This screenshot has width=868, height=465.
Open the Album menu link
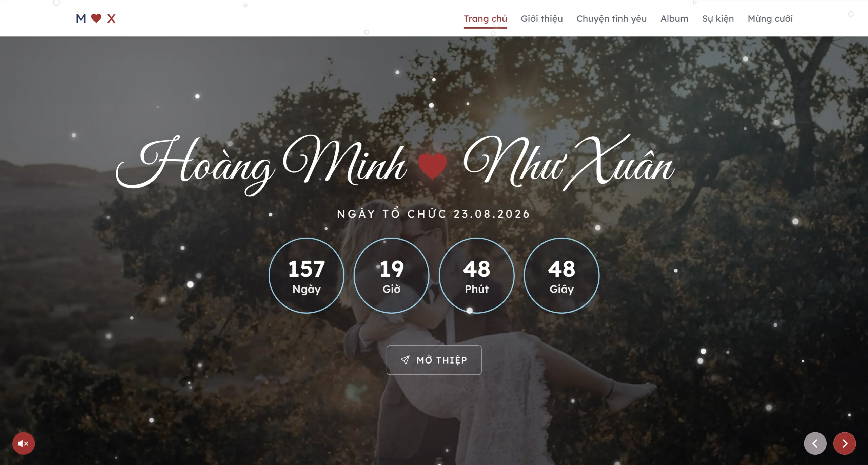674,19
